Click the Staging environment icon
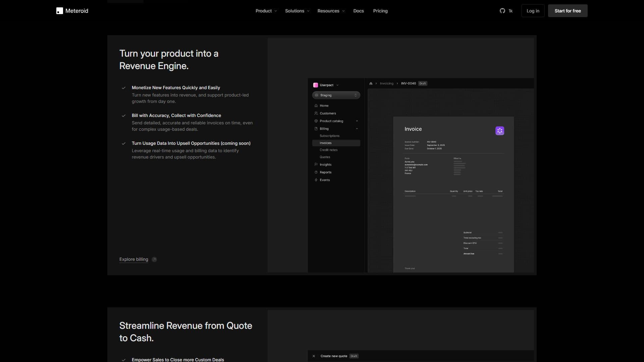Screen dimensions: 644x362 (x=317, y=95)
